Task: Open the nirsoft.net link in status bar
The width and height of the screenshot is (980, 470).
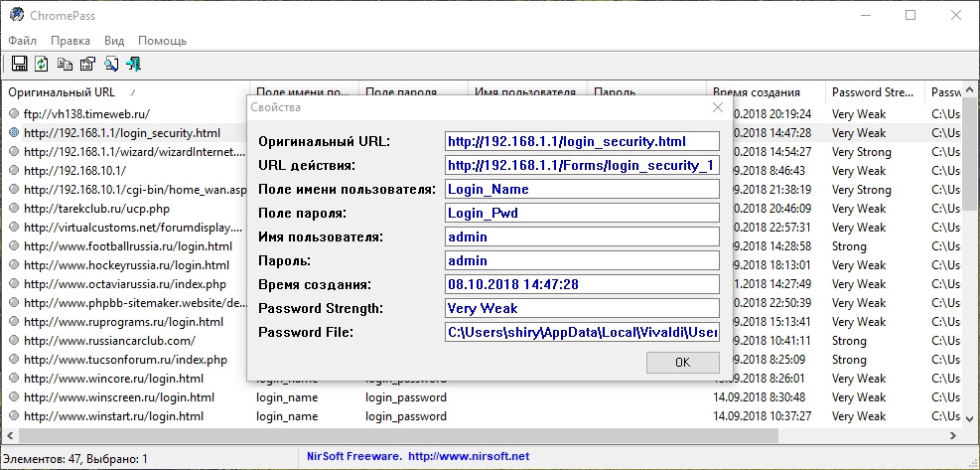Action: click(469, 456)
